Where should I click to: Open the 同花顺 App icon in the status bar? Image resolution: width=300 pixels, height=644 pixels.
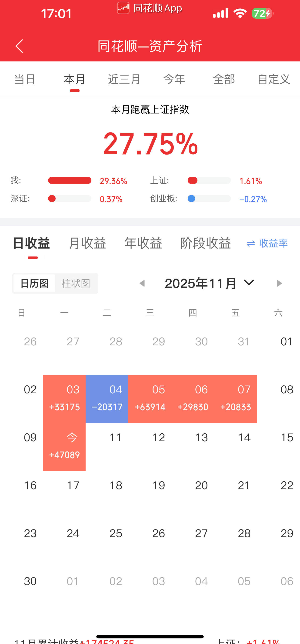pos(123,8)
